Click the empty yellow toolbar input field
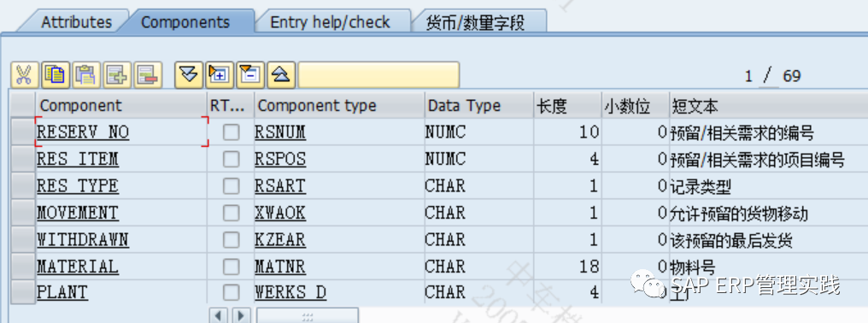This screenshot has height=323, width=868. click(x=378, y=75)
